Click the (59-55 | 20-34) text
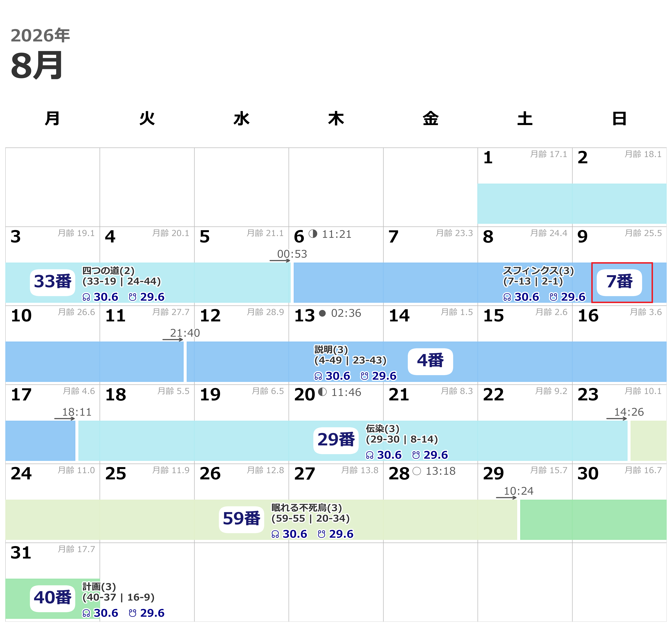Image resolution: width=672 pixels, height=627 pixels. coord(310,518)
